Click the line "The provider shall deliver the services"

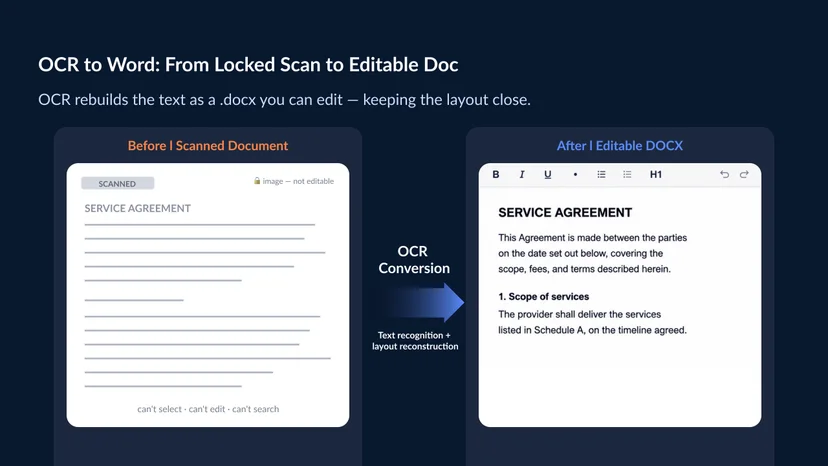pyautogui.click(x=579, y=314)
